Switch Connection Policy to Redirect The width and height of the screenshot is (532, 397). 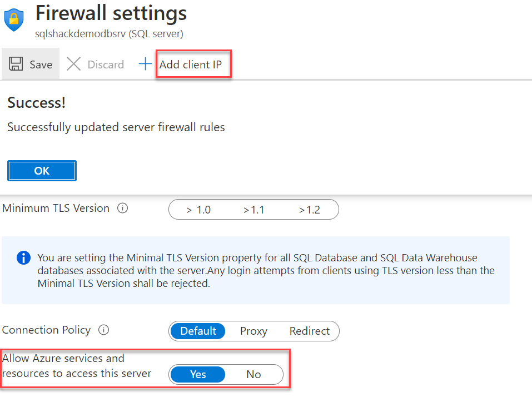pyautogui.click(x=310, y=331)
